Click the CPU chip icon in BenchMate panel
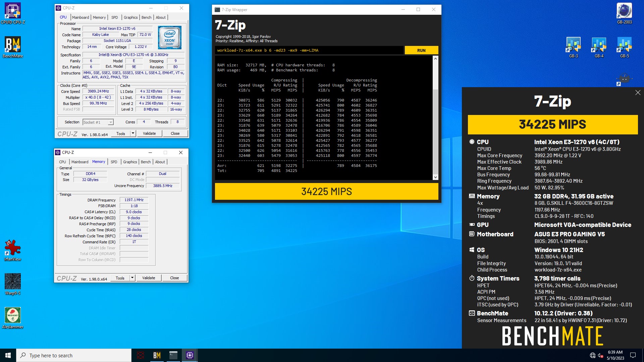Screen dimensions: 644x362 [x=472, y=142]
